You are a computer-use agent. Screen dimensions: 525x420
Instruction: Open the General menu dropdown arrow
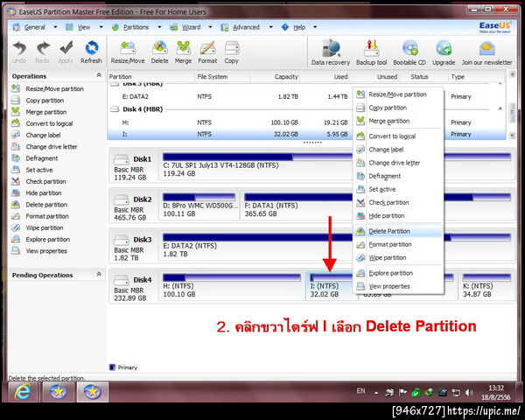click(55, 27)
